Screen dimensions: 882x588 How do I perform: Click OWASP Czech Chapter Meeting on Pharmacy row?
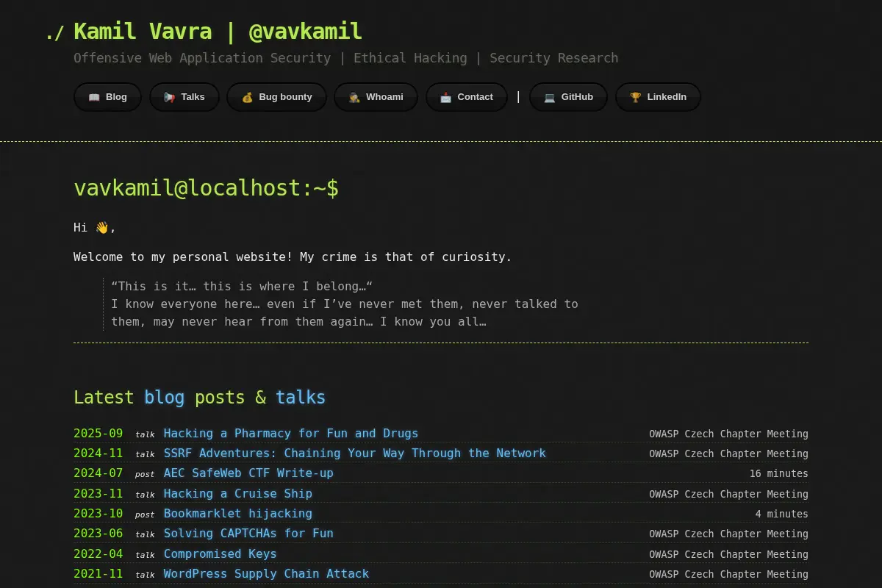tap(728, 434)
